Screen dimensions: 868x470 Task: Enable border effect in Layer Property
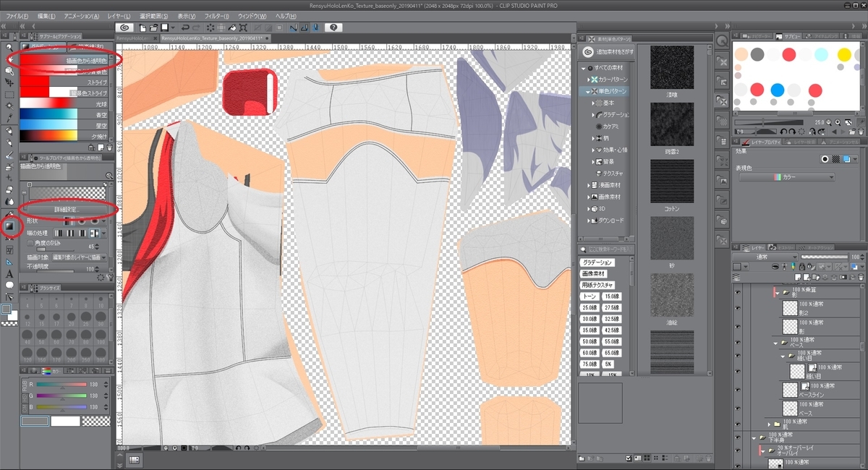pos(824,159)
